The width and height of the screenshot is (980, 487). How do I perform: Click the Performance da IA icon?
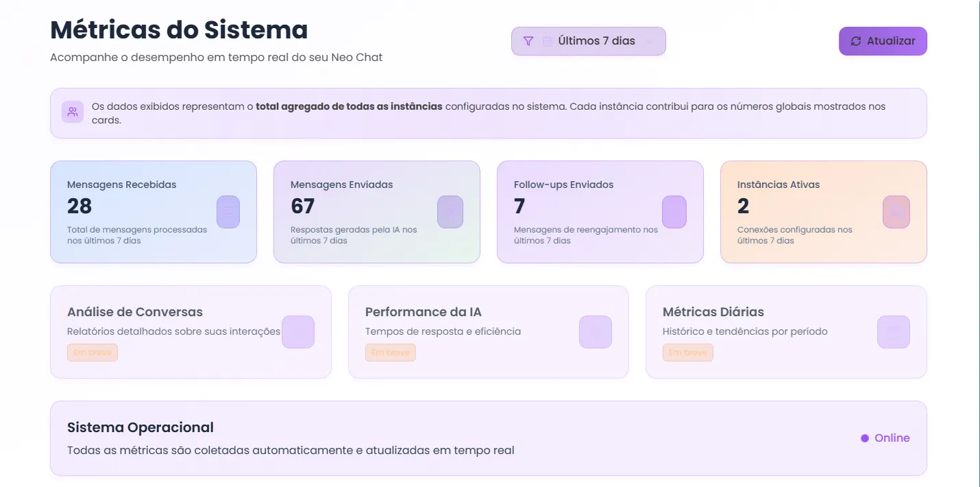[x=596, y=332]
